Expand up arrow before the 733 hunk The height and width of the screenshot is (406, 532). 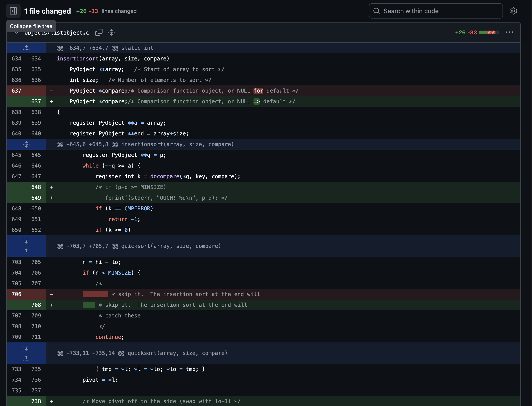26,358
